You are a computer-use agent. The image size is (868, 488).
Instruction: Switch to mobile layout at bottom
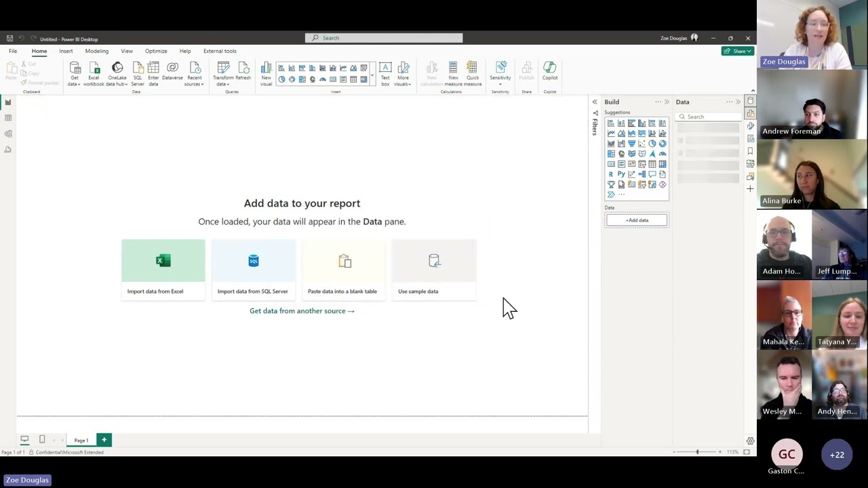pos(42,439)
